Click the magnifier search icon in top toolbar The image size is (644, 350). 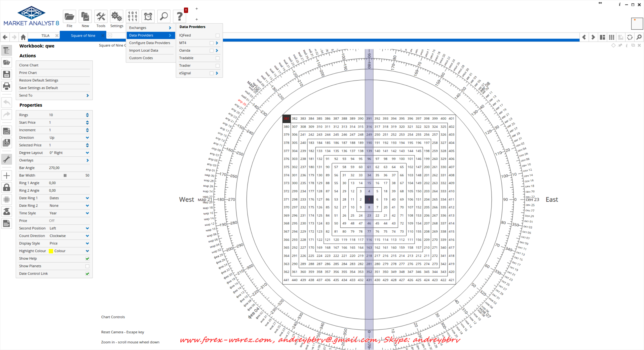coord(164,17)
